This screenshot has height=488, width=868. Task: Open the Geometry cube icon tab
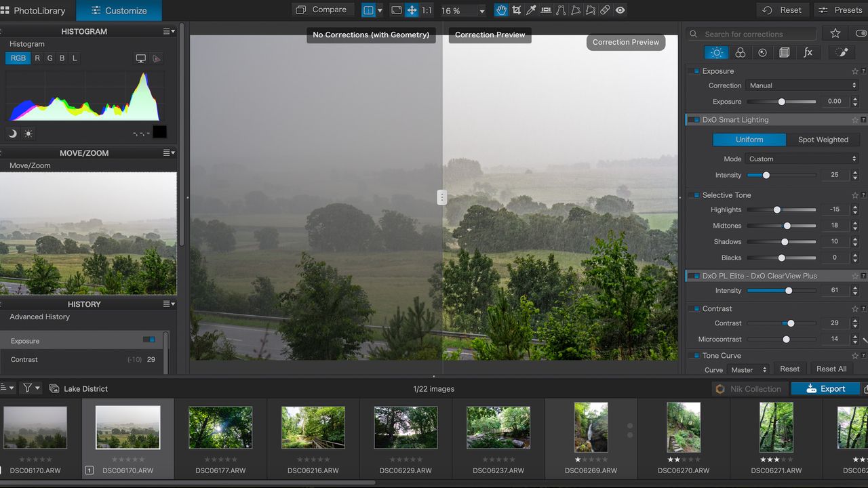785,52
